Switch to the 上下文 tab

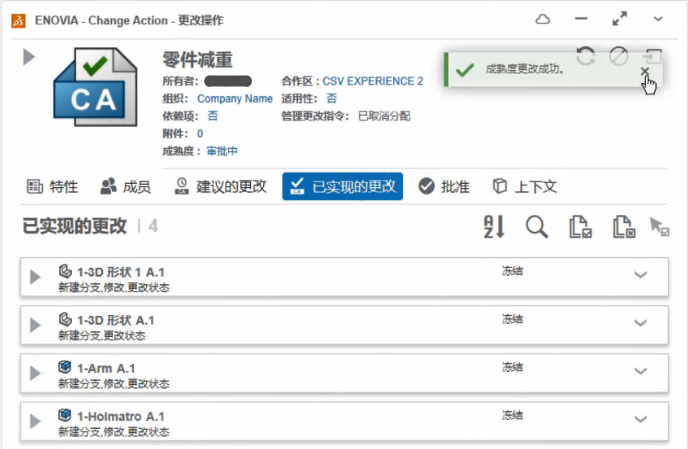click(x=524, y=187)
